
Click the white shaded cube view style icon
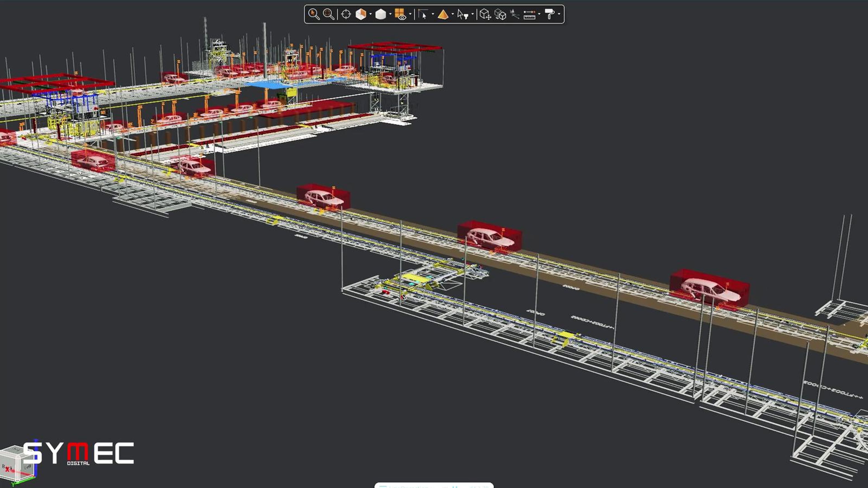coord(381,14)
